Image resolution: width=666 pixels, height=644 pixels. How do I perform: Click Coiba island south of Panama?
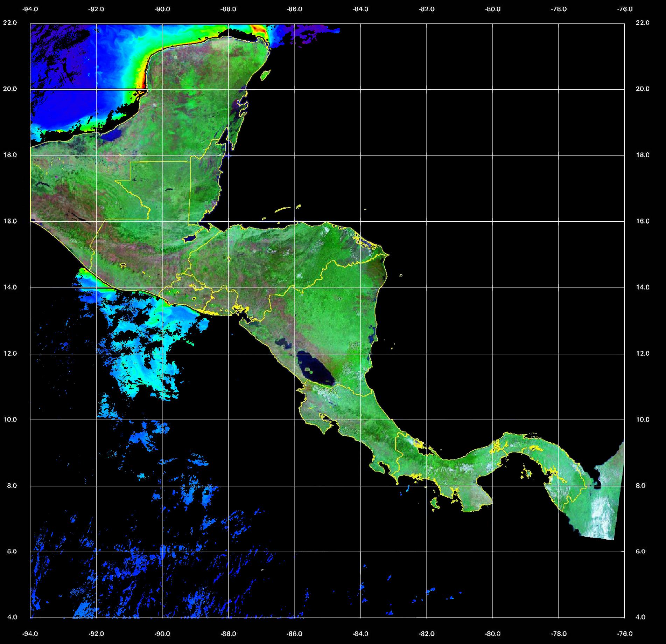point(435,504)
